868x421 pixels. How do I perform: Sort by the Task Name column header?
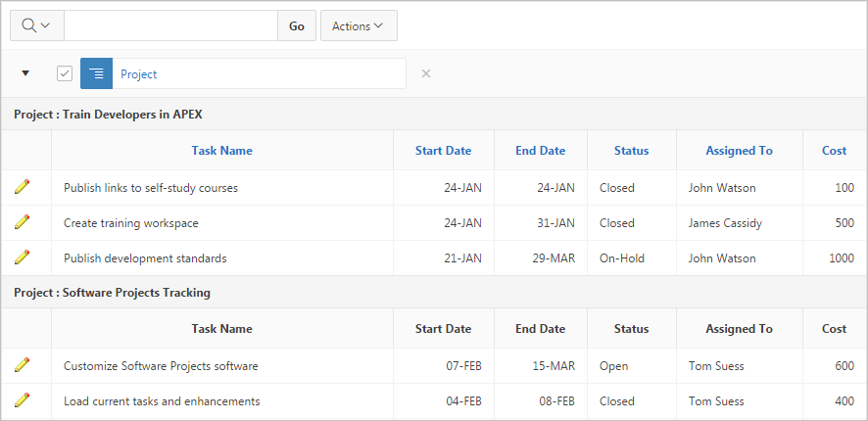point(222,151)
